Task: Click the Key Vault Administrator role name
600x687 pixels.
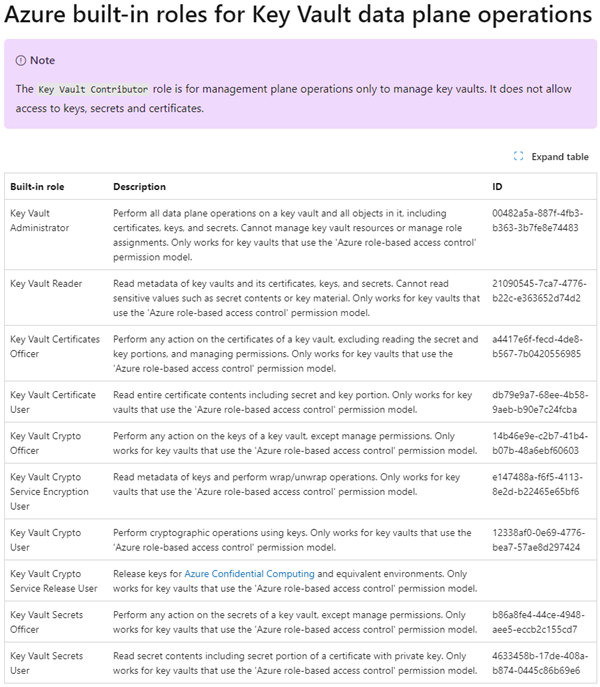Action: 40,220
